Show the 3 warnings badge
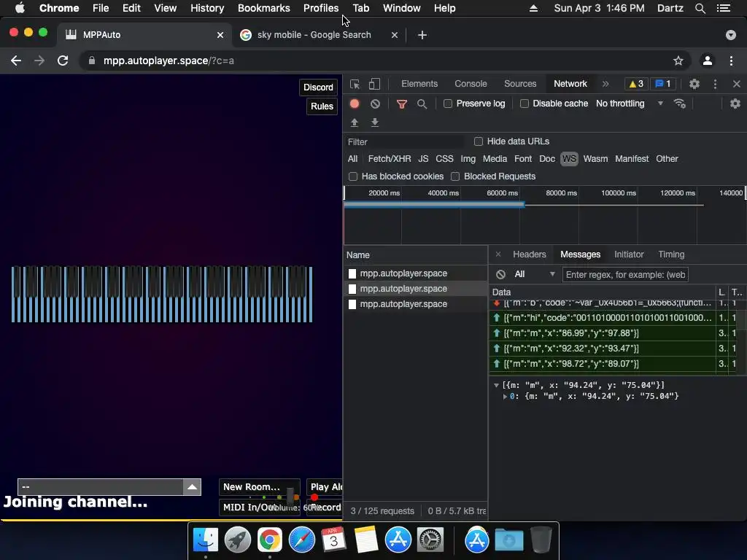The width and height of the screenshot is (747, 560). (x=636, y=84)
